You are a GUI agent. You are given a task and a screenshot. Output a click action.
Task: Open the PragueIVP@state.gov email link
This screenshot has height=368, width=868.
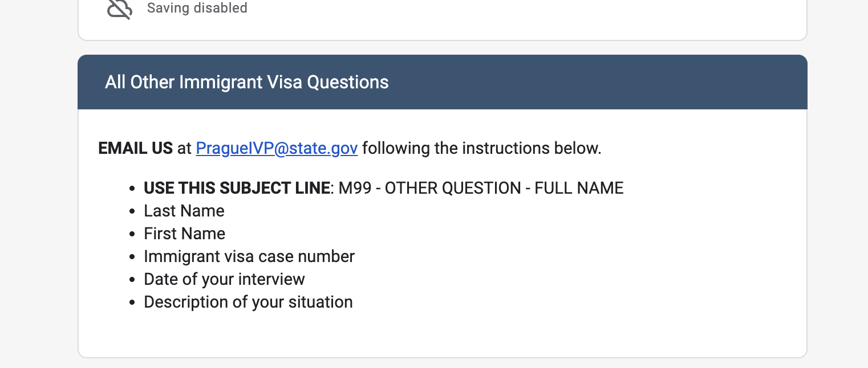tap(277, 148)
